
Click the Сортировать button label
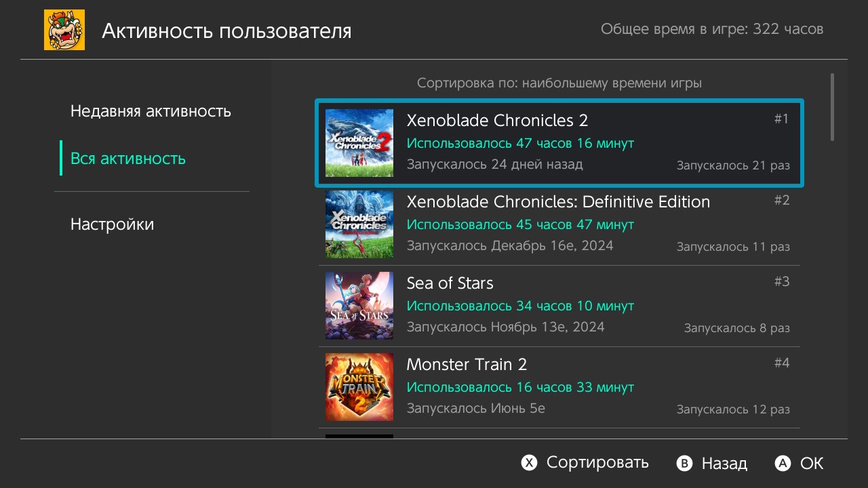pyautogui.click(x=597, y=463)
